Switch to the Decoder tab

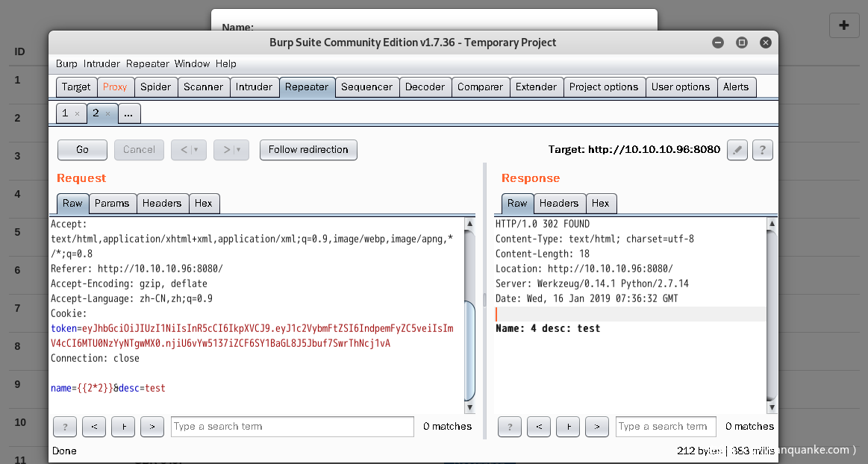[425, 87]
